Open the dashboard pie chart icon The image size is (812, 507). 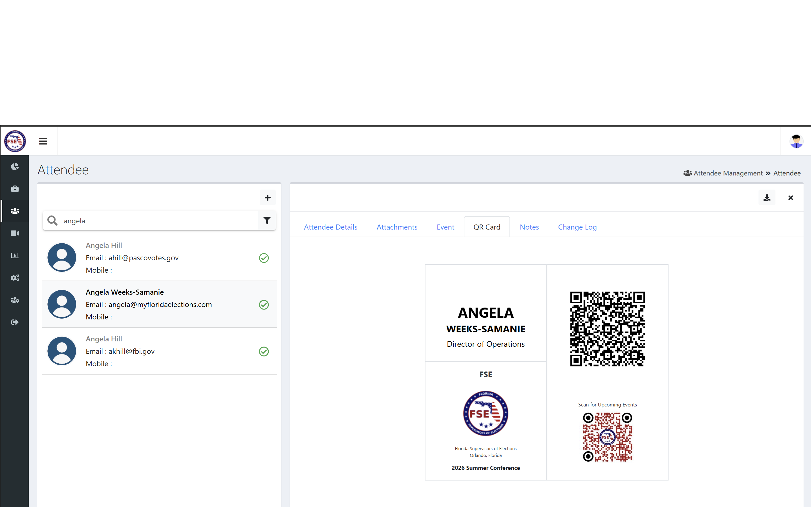pos(15,167)
